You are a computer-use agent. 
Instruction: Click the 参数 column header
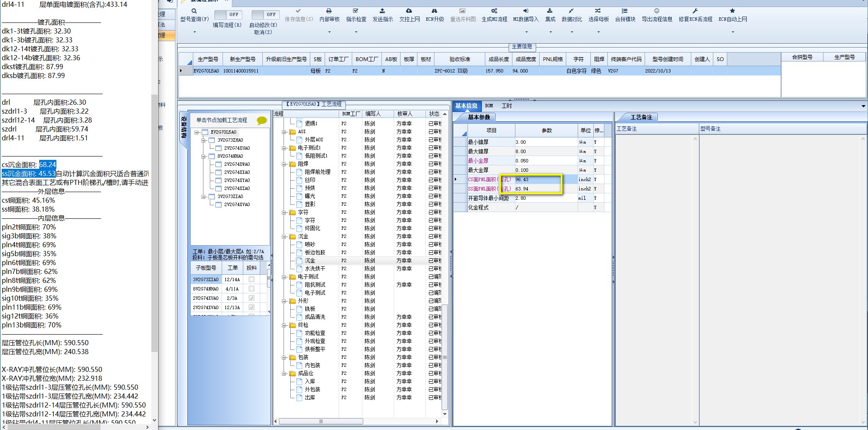point(547,131)
